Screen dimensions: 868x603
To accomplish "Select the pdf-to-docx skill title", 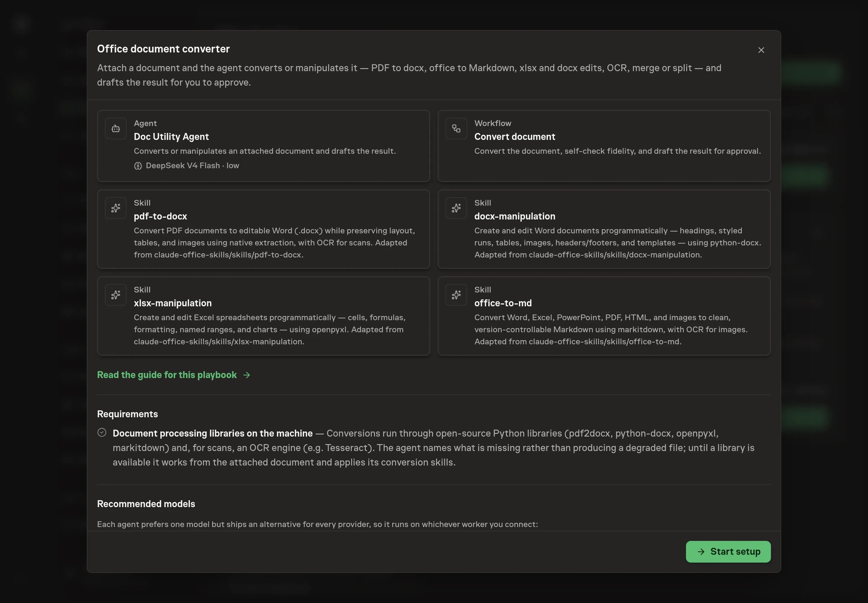I will 160,216.
